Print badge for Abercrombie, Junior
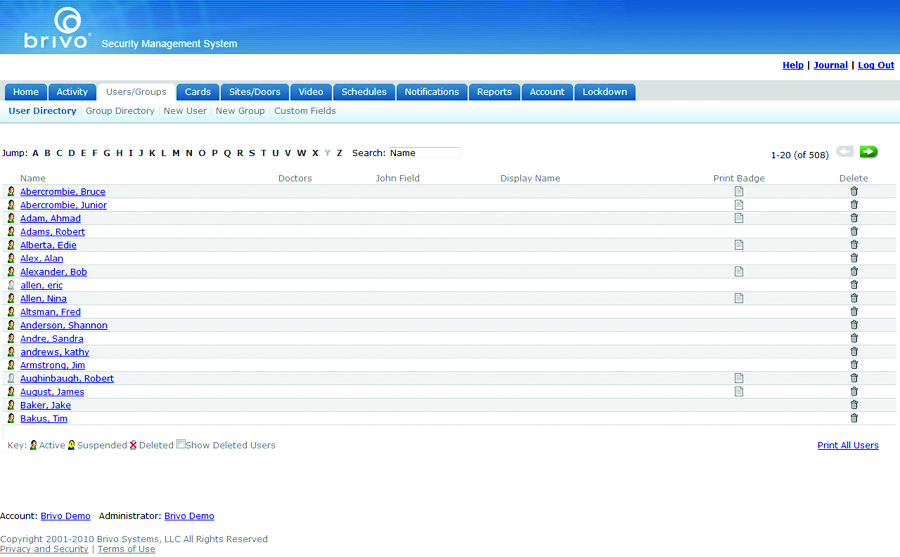This screenshot has height=557, width=900. click(739, 204)
